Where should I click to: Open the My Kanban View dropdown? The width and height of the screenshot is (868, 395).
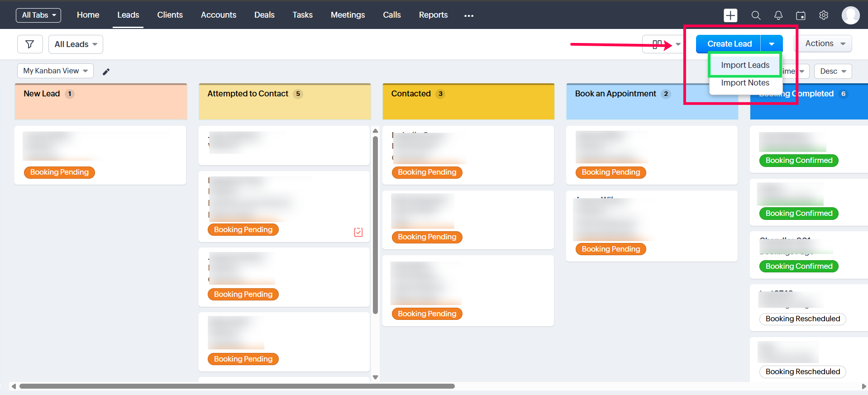click(55, 71)
